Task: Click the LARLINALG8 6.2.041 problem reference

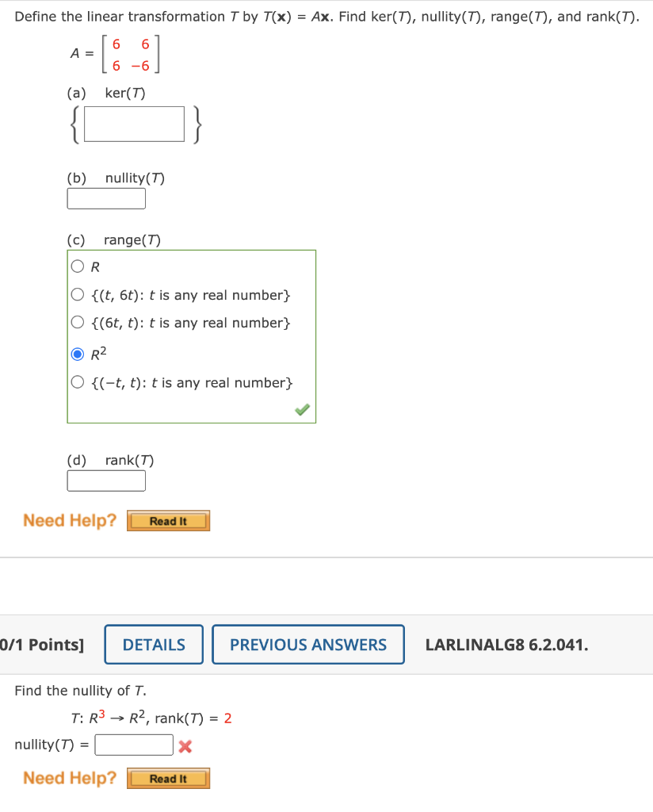Action: click(x=507, y=644)
